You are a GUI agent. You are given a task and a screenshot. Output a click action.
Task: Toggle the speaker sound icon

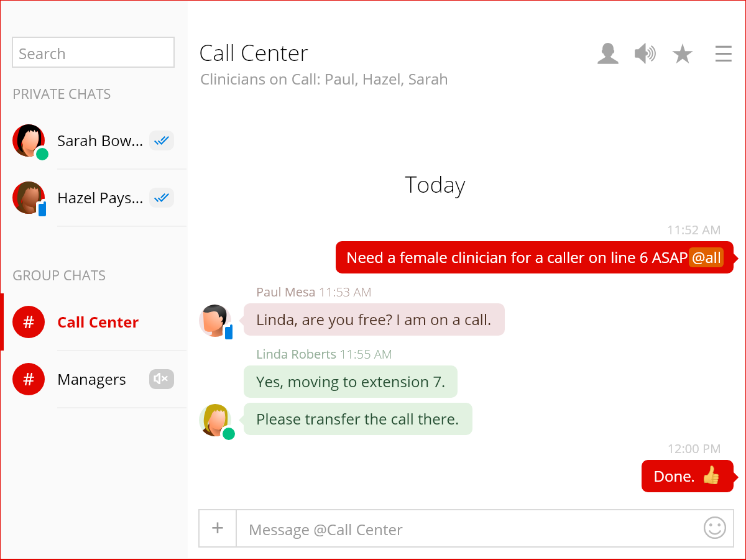coord(645,54)
